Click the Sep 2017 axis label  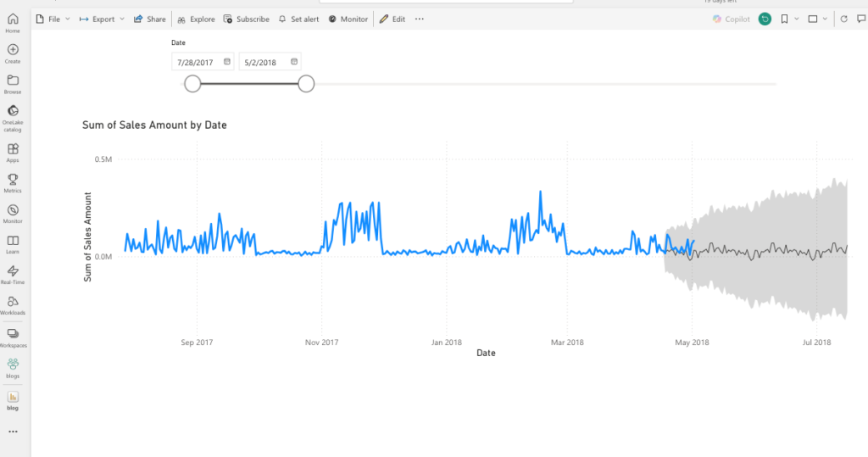coord(197,343)
